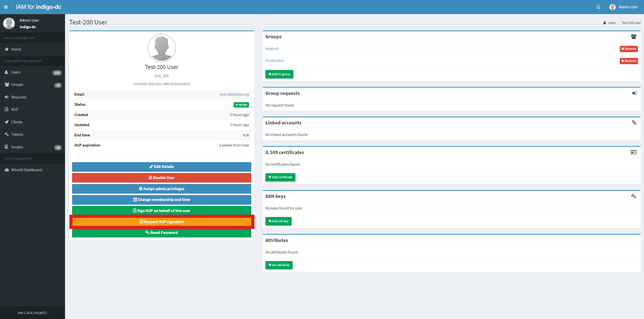
Task: Open the Production group link
Action: (274, 61)
